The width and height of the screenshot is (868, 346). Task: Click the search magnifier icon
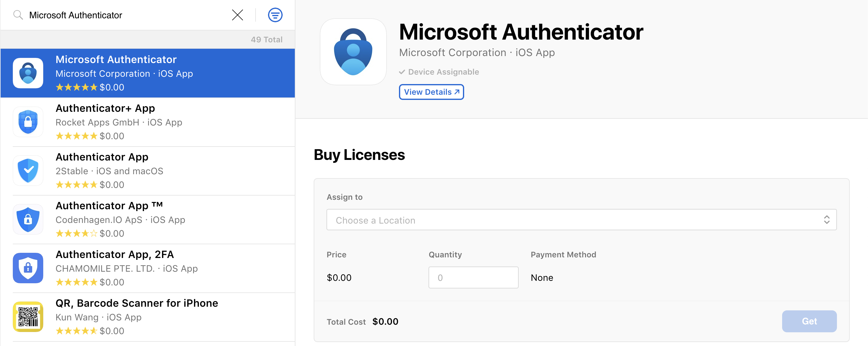[18, 15]
